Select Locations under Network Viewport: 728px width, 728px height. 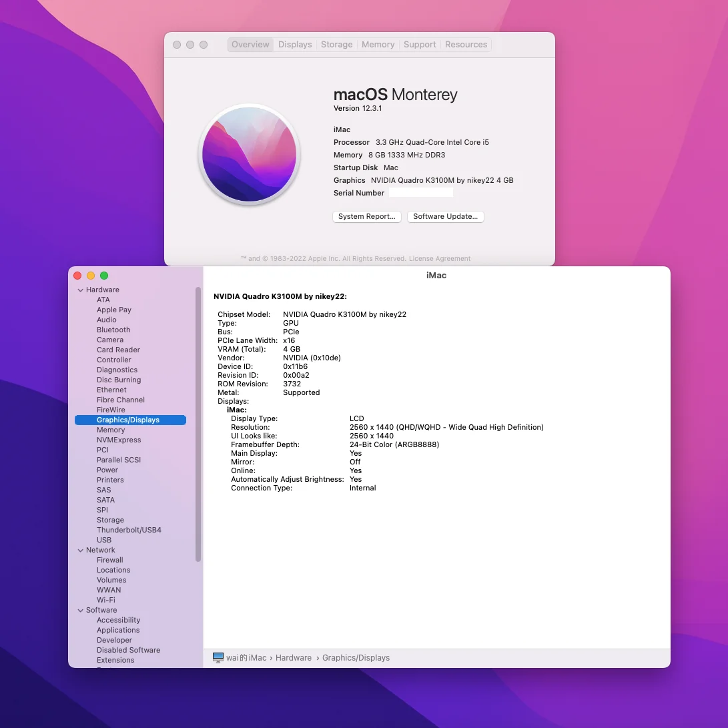[113, 570]
